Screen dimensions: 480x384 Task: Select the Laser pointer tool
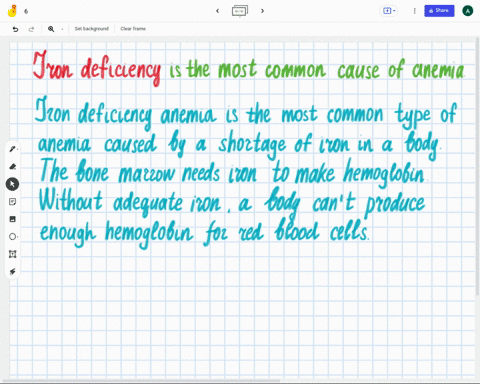[12, 272]
